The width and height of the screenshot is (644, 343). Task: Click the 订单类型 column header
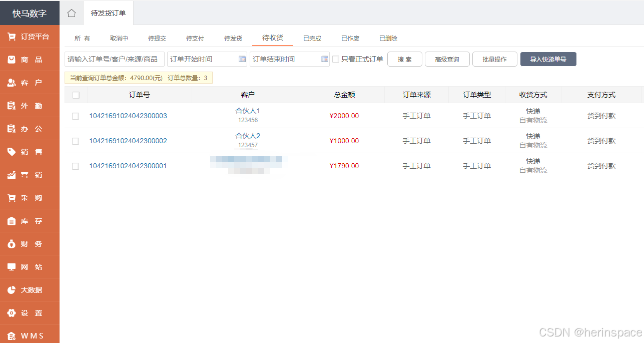click(477, 95)
